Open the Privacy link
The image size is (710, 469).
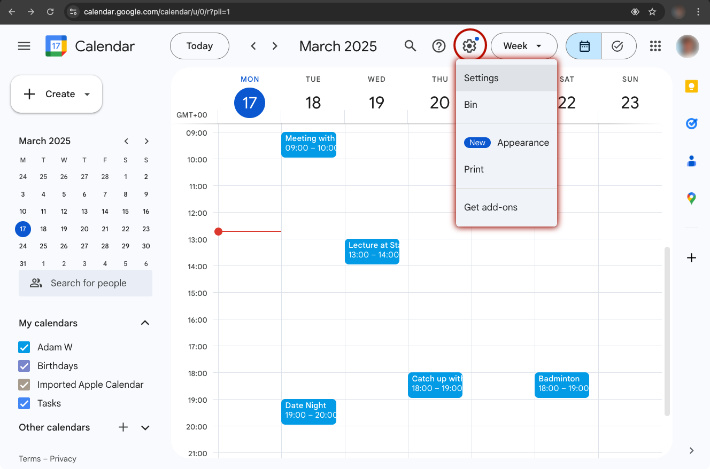[63, 459]
